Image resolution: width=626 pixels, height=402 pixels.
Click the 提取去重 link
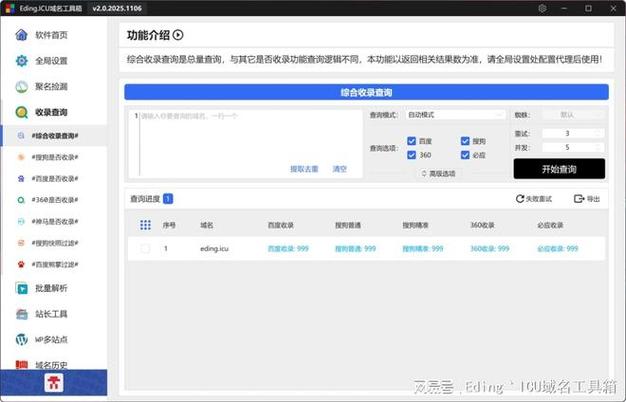tap(304, 169)
